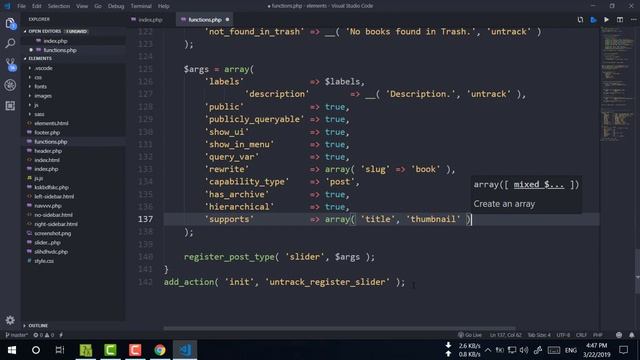Expand the js folder
This screenshot has width=640, height=360.
coord(36,105)
